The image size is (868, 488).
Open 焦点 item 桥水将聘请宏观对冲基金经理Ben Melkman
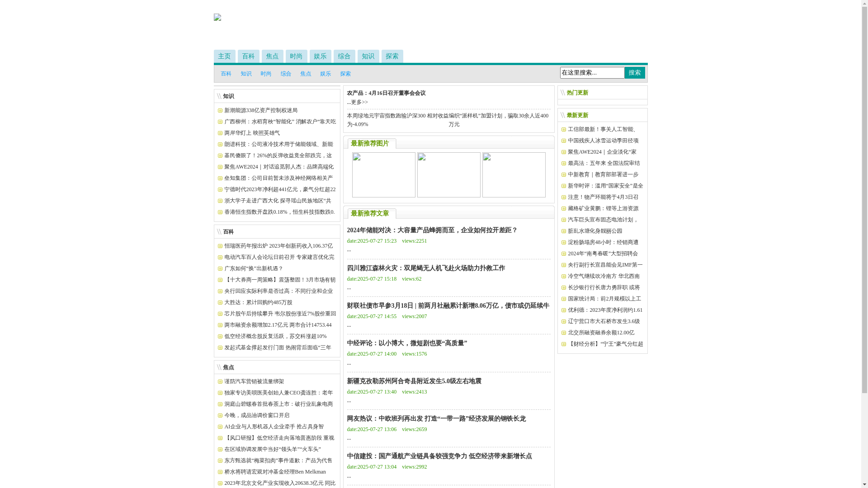click(275, 472)
